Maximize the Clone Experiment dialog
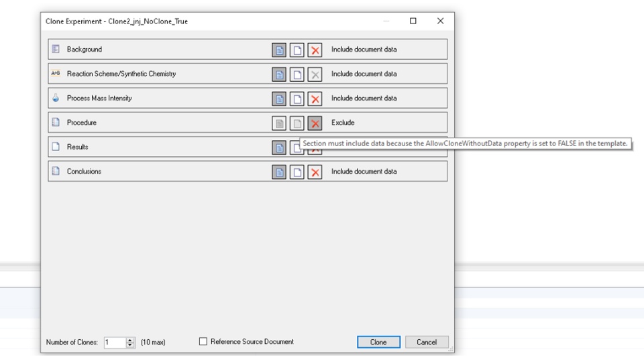The width and height of the screenshot is (644, 356). 413,21
